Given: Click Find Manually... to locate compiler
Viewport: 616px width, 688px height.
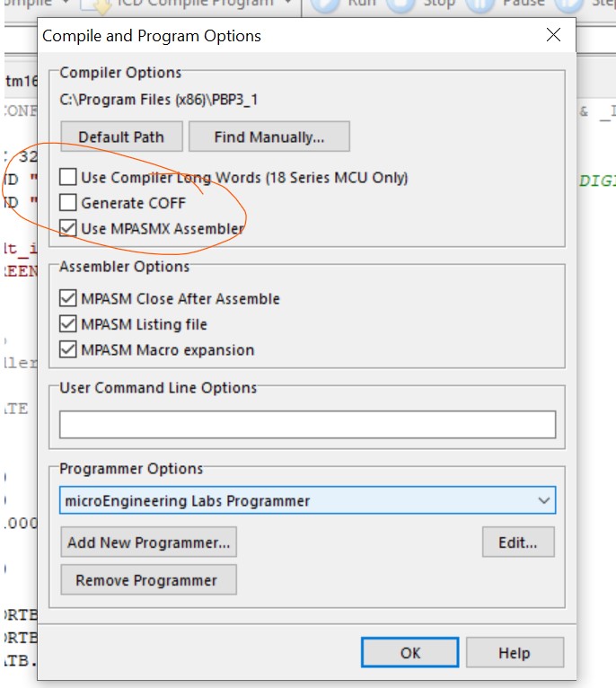Looking at the screenshot, I should pos(268,137).
